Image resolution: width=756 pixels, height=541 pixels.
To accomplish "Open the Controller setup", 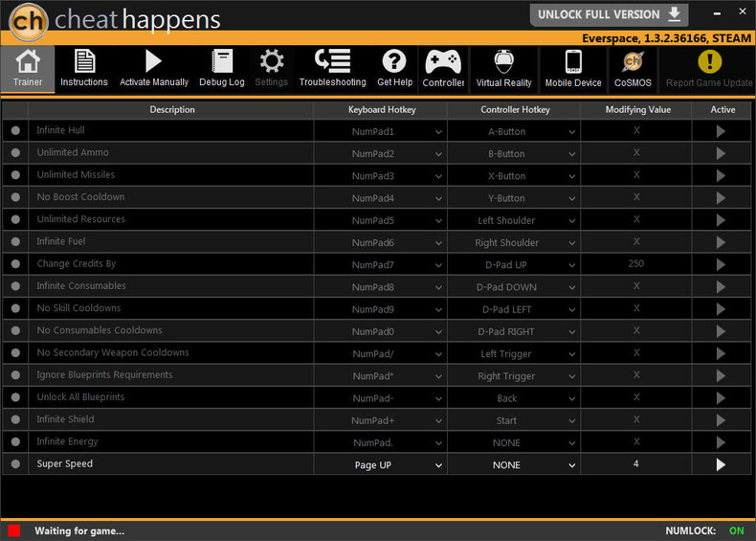I will [443, 69].
